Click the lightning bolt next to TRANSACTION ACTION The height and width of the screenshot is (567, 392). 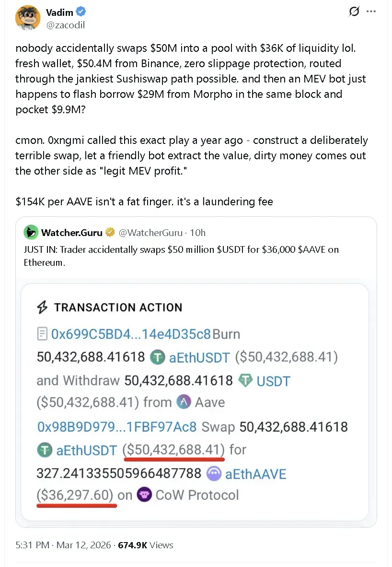pos(41,307)
